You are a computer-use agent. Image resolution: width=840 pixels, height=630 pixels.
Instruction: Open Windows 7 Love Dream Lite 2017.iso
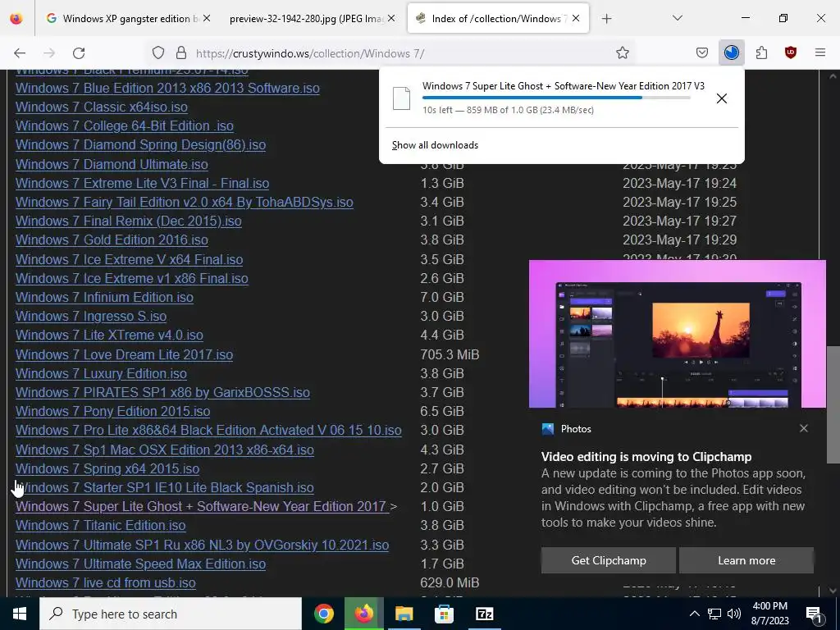pyautogui.click(x=125, y=354)
